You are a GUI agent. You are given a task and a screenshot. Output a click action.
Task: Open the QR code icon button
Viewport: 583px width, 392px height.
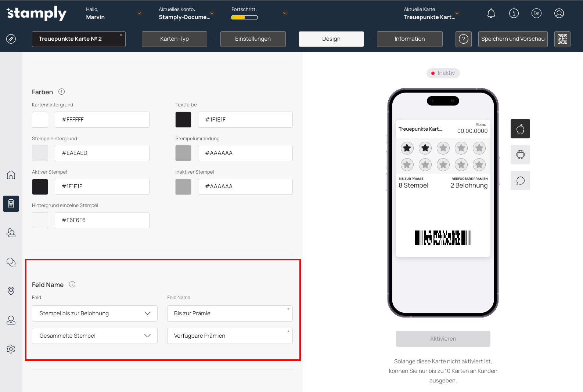click(562, 39)
